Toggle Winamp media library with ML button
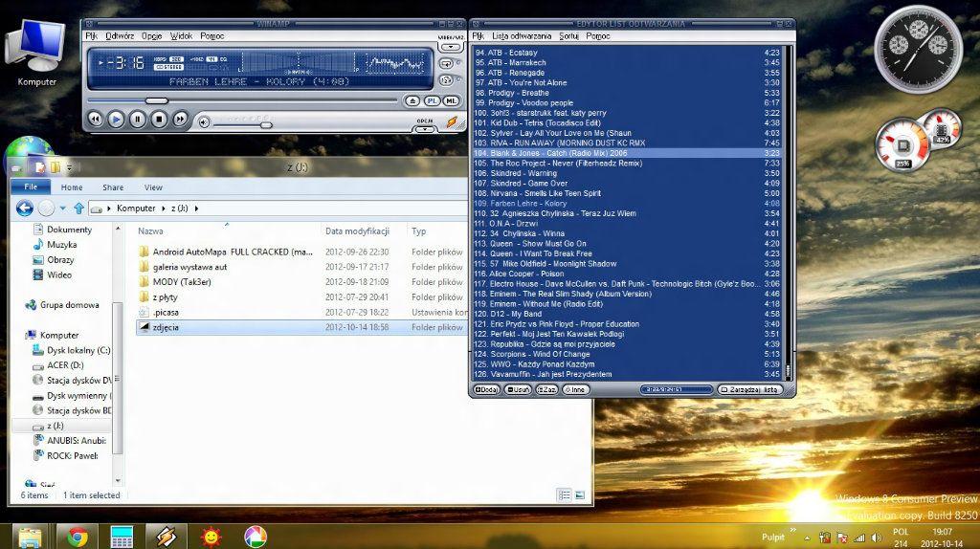Viewport: 980px width, 549px height. (x=450, y=100)
